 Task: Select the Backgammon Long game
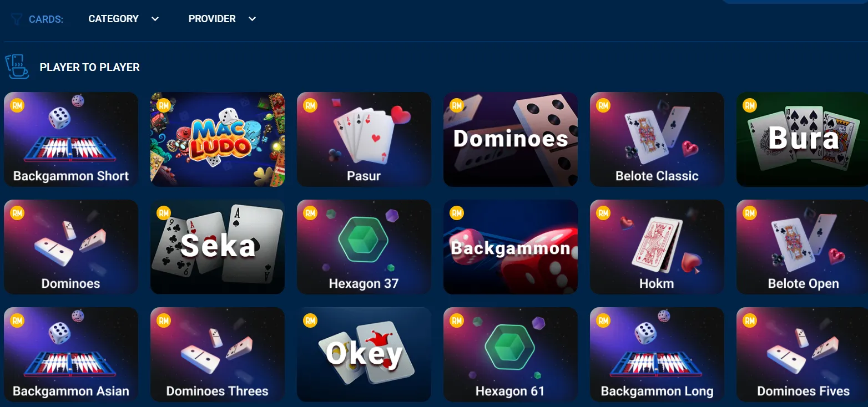pyautogui.click(x=657, y=354)
